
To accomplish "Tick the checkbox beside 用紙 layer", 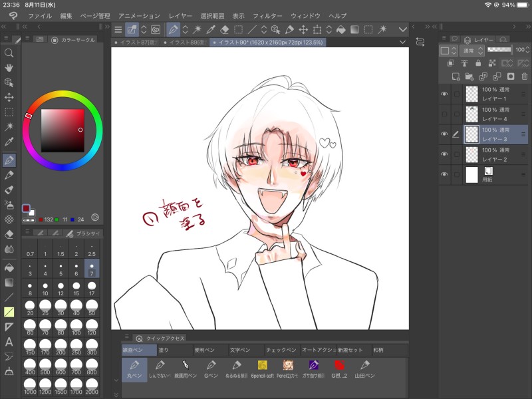I will (457, 174).
